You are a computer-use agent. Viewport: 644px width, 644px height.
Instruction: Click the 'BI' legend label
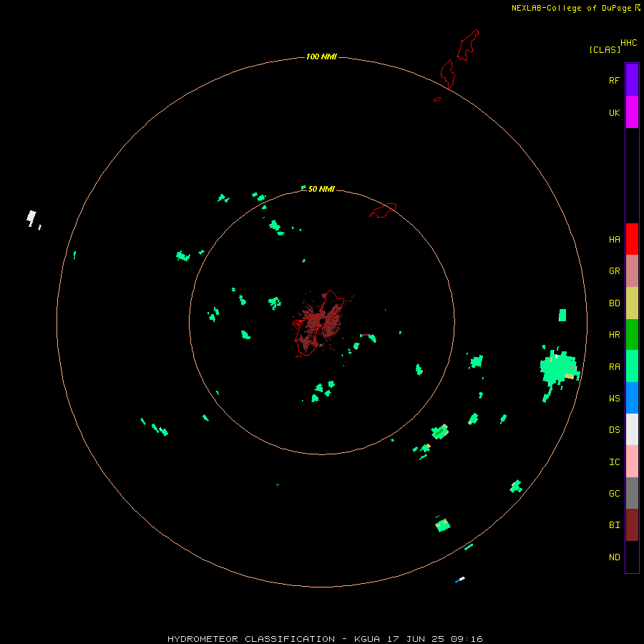coord(614,525)
